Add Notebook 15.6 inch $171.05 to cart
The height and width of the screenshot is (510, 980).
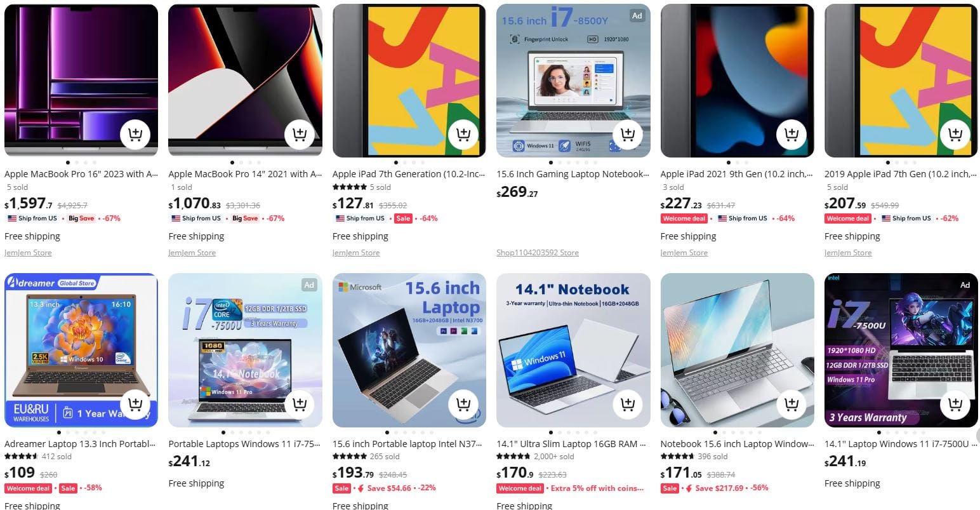(x=791, y=404)
